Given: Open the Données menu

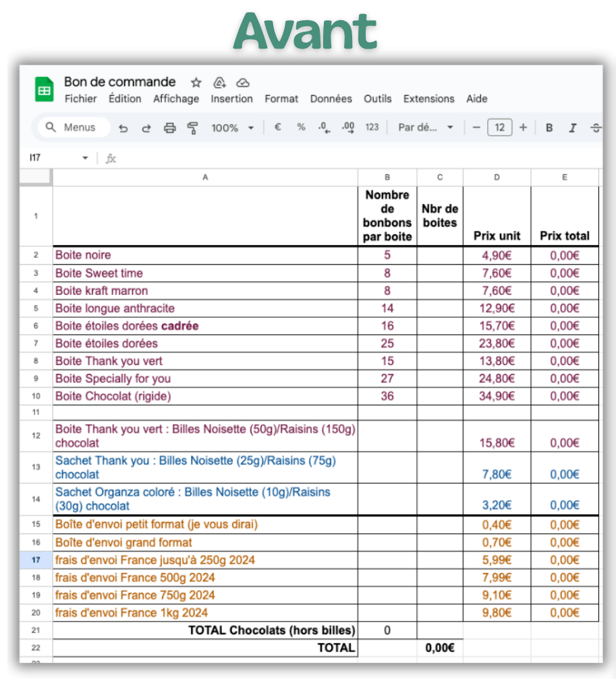Looking at the screenshot, I should [x=331, y=99].
